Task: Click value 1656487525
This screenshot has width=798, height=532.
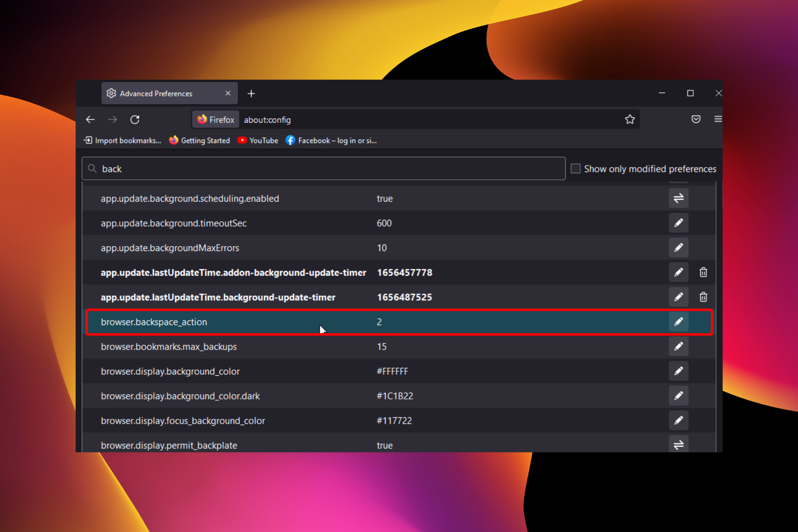Action: 404,297
